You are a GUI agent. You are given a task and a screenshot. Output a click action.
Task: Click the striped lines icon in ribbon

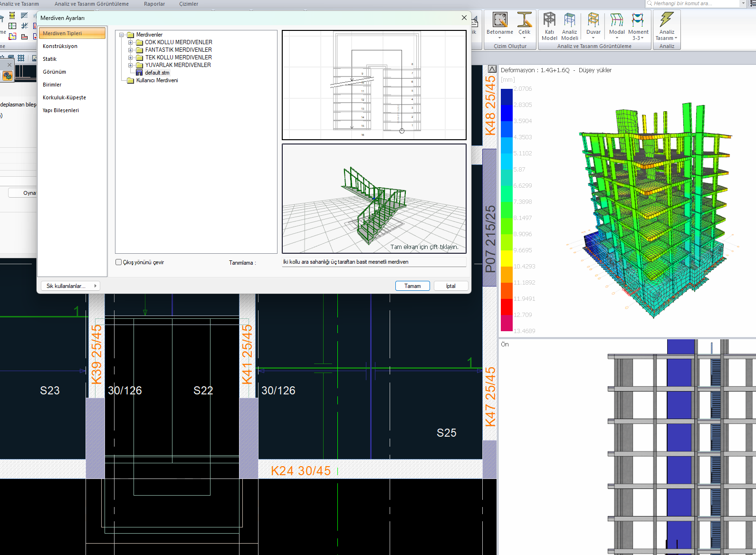pos(24,16)
